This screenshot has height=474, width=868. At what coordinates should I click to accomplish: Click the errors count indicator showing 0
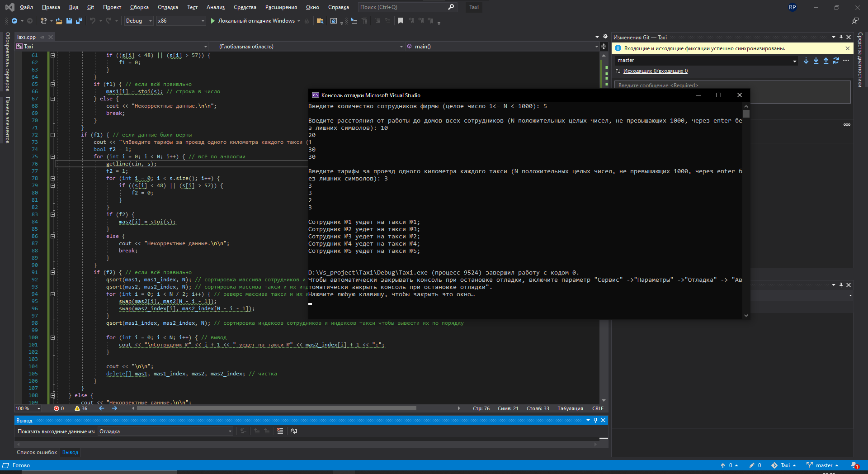tap(59, 408)
